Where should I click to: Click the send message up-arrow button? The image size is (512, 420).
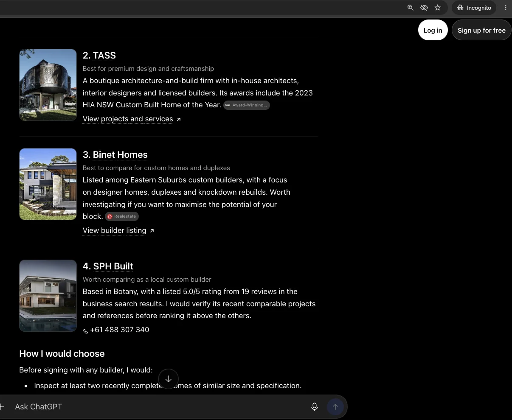coord(335,407)
